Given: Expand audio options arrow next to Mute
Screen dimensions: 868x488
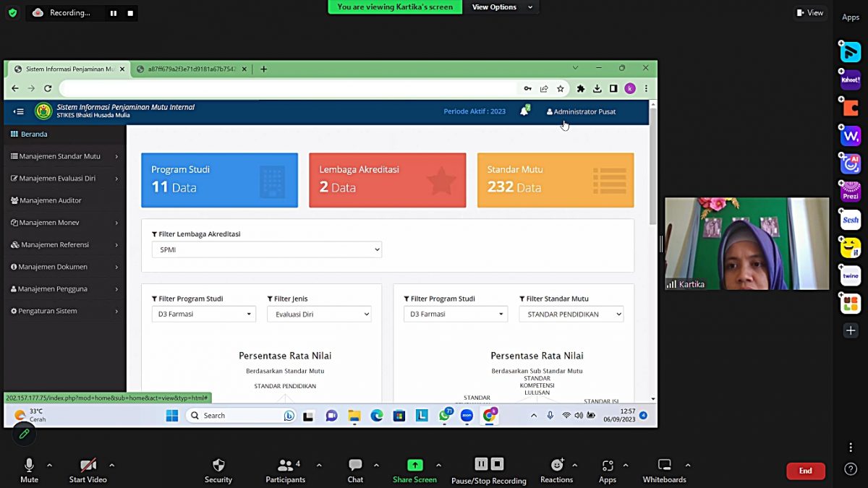Looking at the screenshot, I should [x=49, y=465].
